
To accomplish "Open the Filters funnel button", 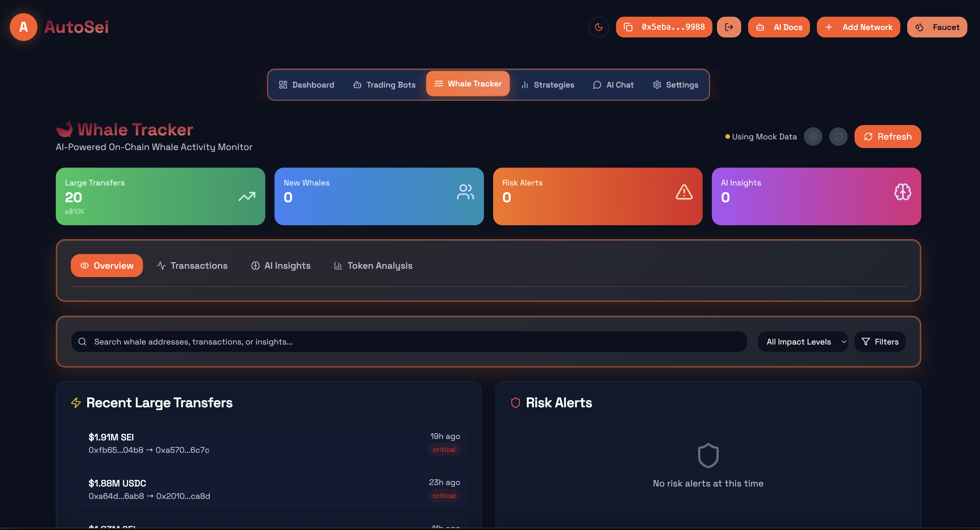I will [880, 342].
